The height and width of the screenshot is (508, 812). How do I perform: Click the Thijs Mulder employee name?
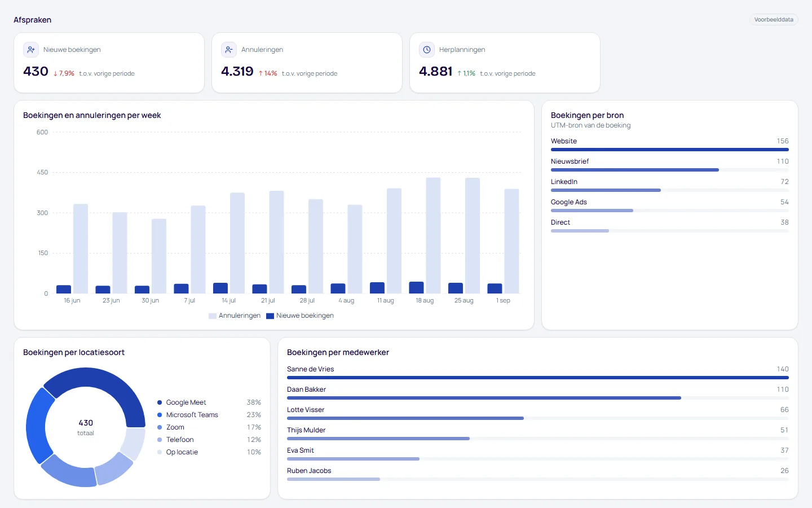coord(306,430)
